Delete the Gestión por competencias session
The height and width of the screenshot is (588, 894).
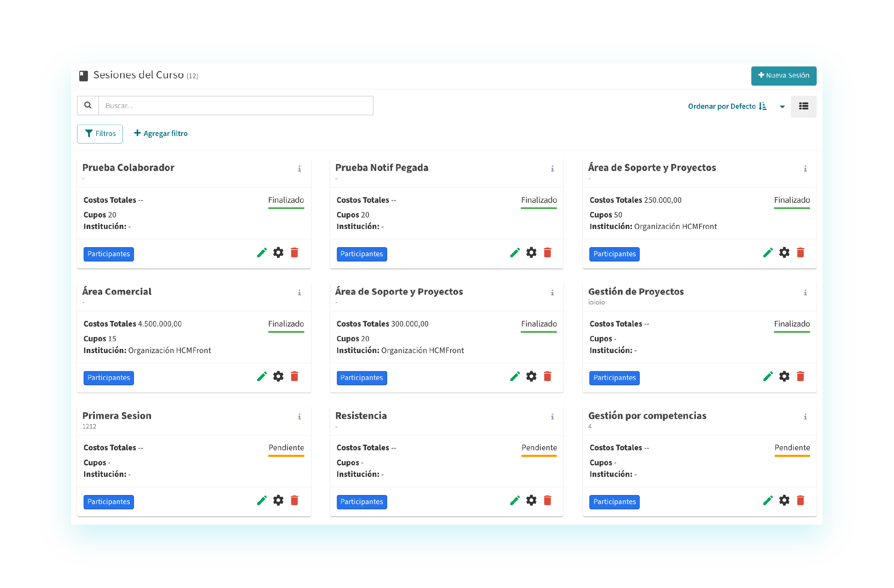[801, 501]
